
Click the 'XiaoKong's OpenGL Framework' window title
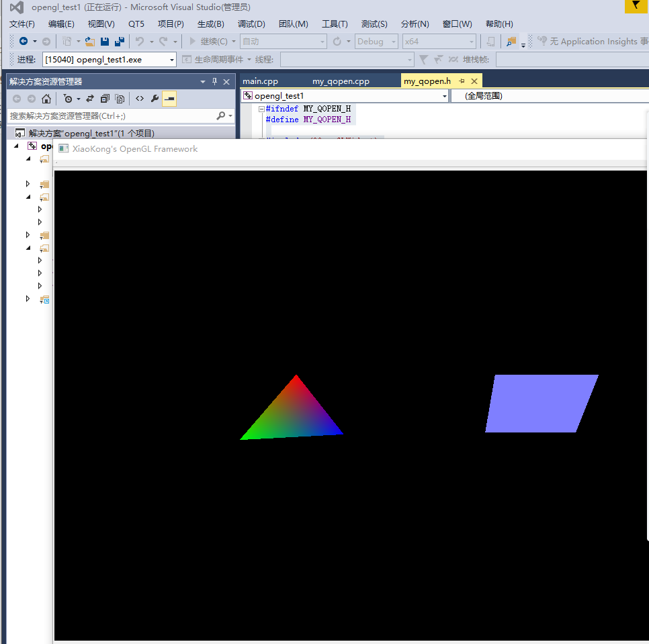click(135, 149)
